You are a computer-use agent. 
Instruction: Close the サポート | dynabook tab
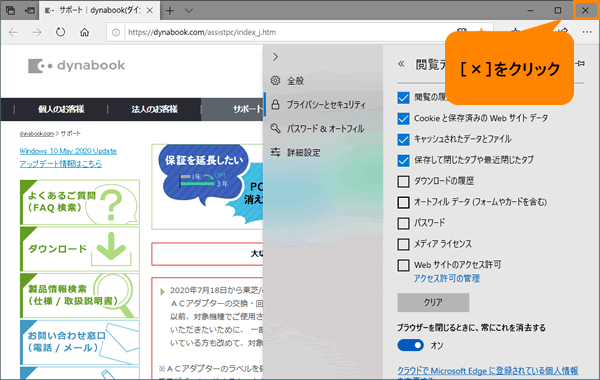(x=150, y=11)
